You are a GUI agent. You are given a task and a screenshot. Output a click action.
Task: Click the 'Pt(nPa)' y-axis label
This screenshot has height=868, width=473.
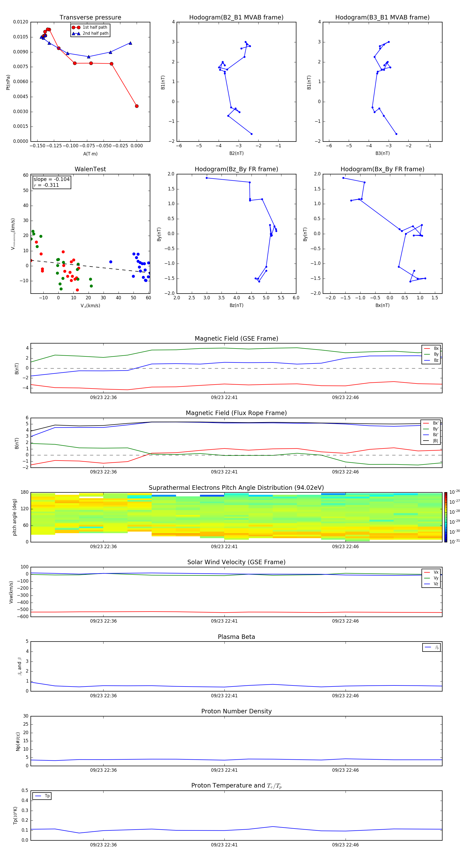click(x=8, y=82)
